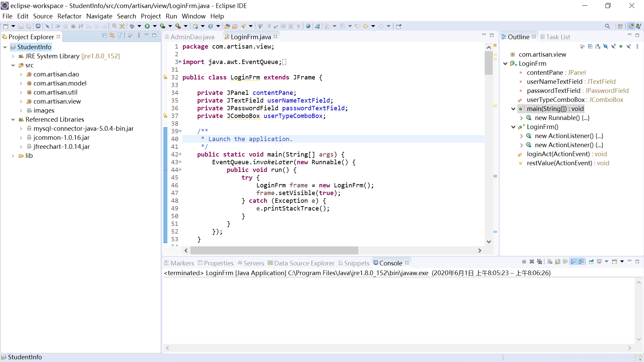Open Project Explorer view menu dots
644x362 pixels.
[x=139, y=35]
